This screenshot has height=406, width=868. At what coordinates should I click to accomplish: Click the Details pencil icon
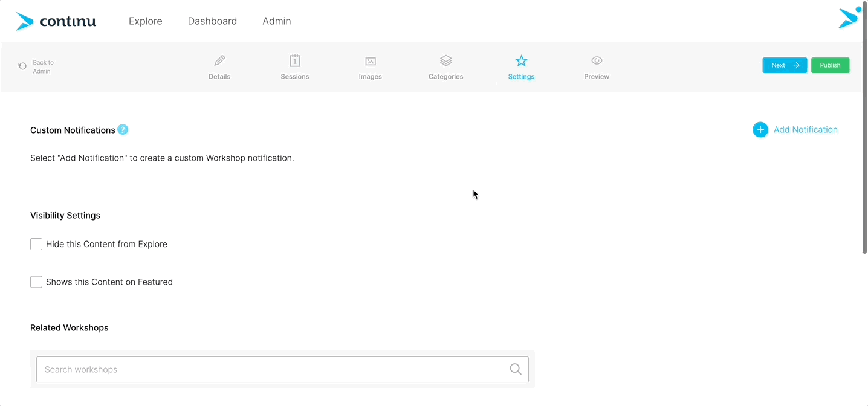click(219, 60)
